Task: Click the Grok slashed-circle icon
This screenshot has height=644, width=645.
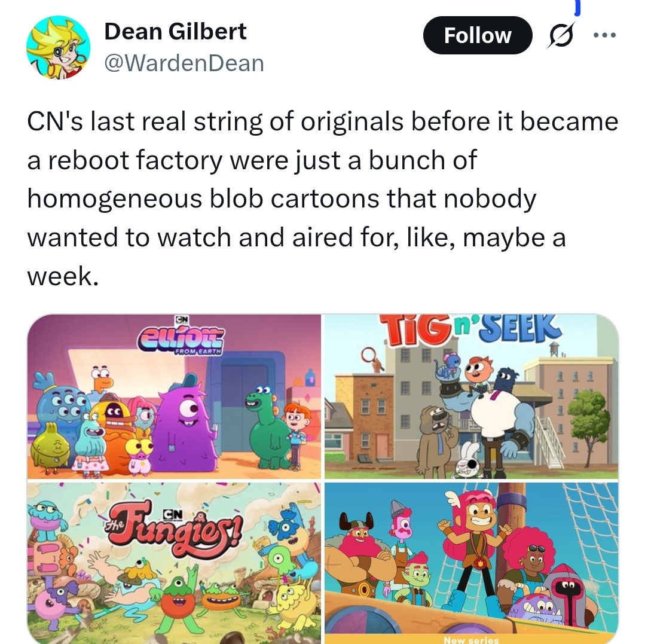Action: [x=561, y=35]
